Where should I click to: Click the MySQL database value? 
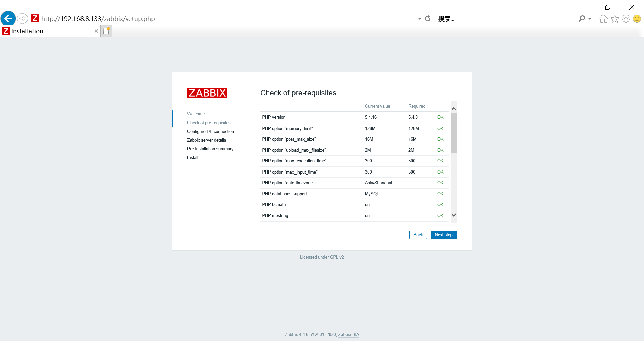(372, 194)
